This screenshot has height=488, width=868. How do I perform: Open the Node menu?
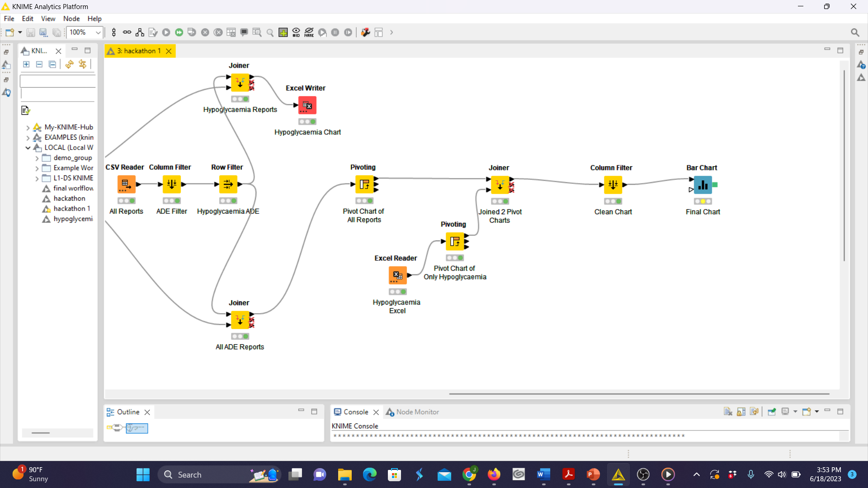[71, 19]
